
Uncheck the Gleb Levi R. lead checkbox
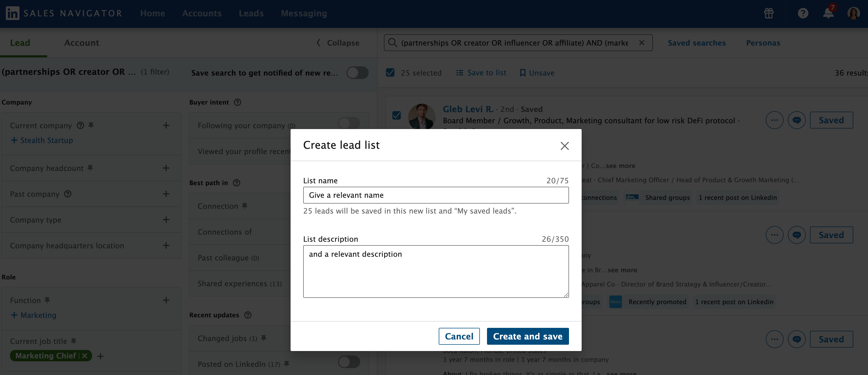point(397,115)
